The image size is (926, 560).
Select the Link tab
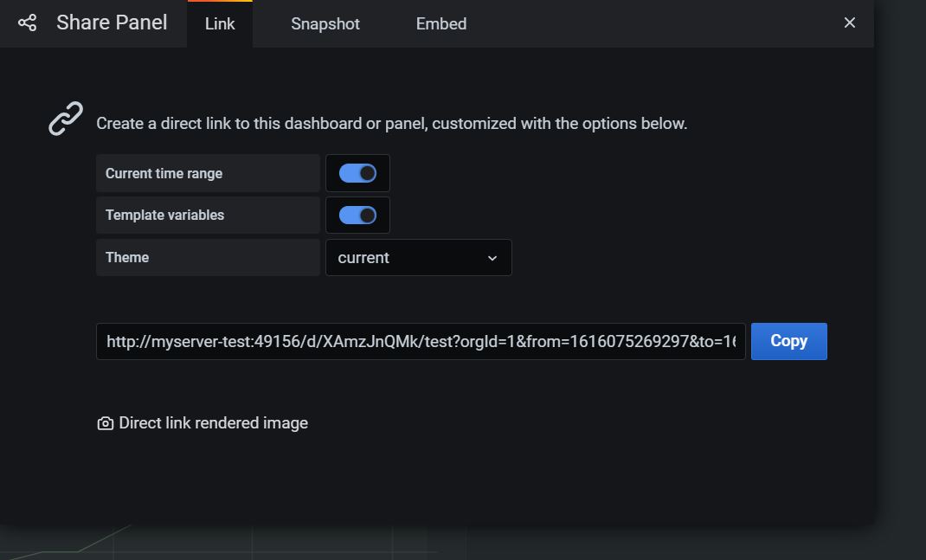219,23
